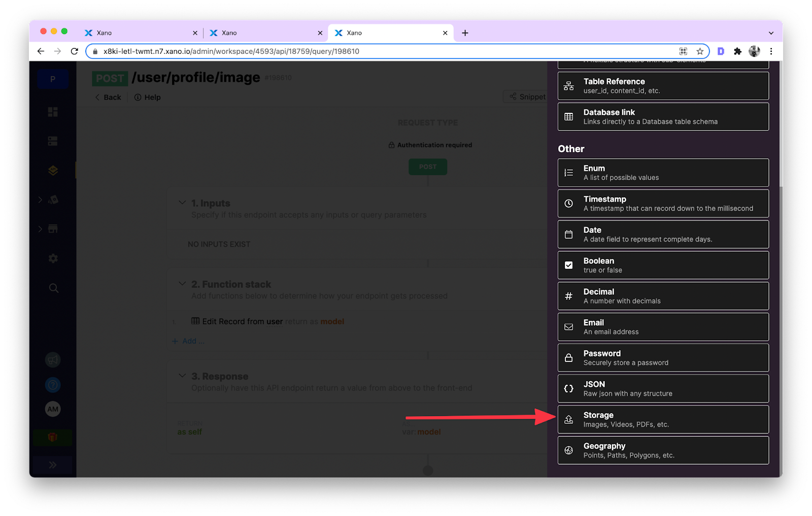Open the browser tab list chevron

pos(772,32)
